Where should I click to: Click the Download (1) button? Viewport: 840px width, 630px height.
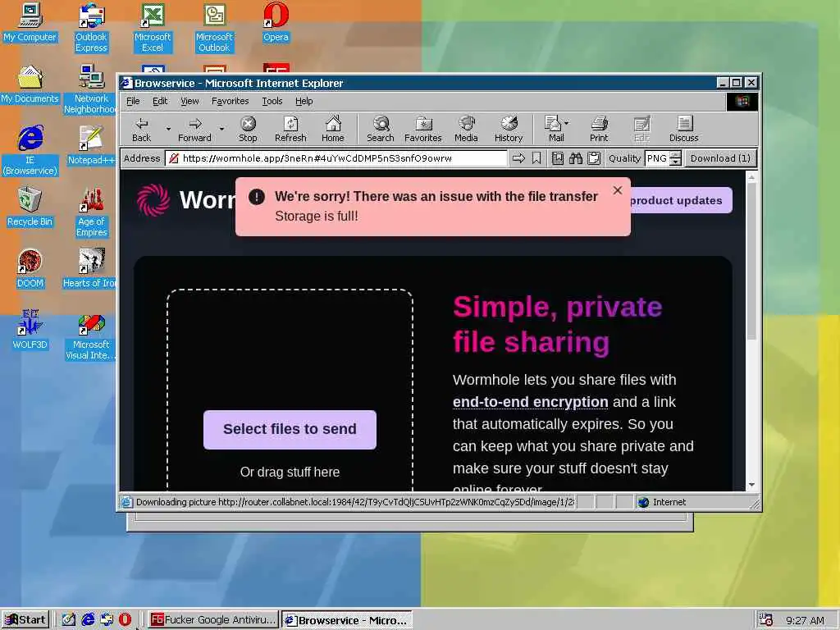(x=720, y=158)
